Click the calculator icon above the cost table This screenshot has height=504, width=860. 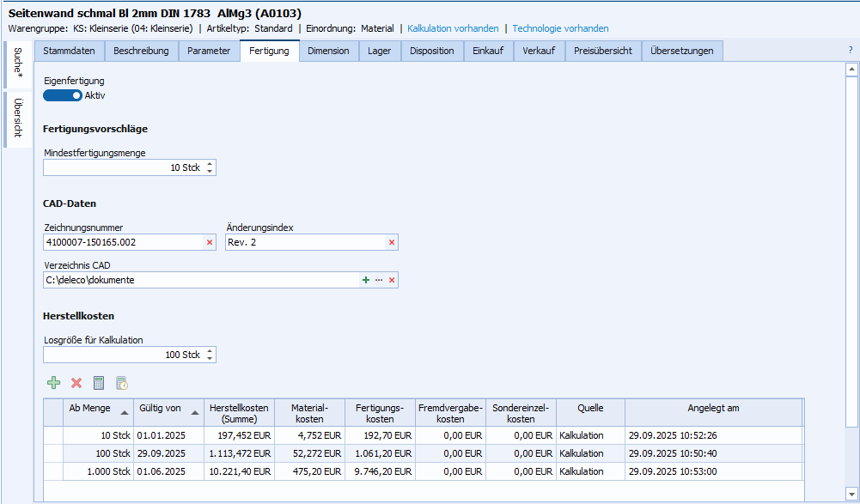(99, 383)
